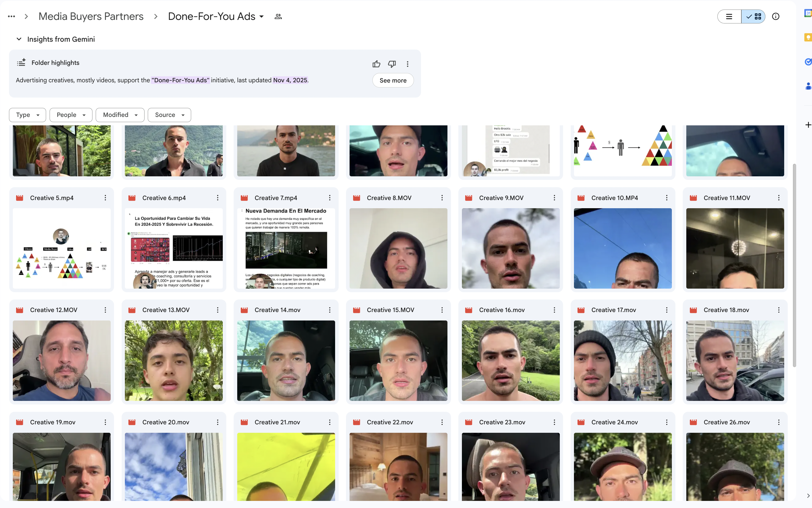Open more actions for Creative 8.MOV

pyautogui.click(x=442, y=198)
